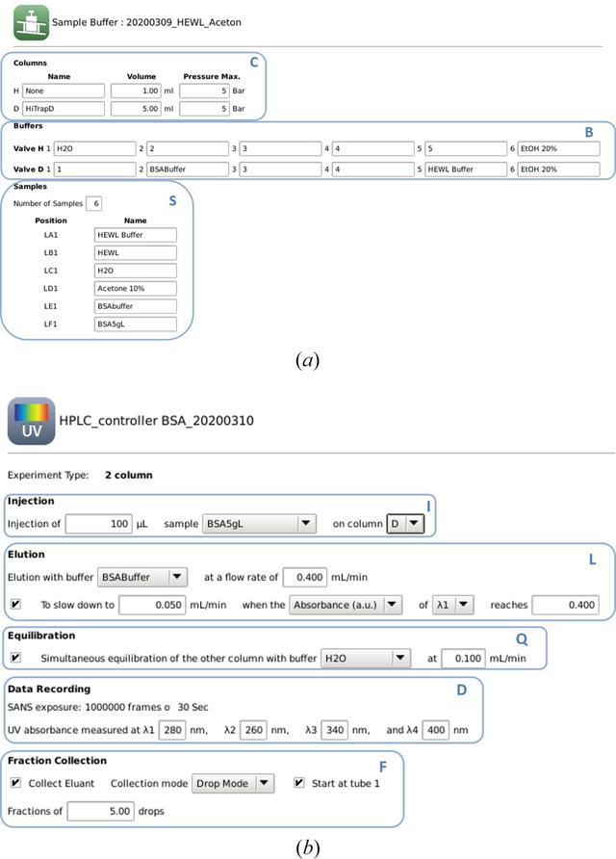The height and width of the screenshot is (859, 616).
Task: Click the title 'HPLC_controller BSA_20200310'
Action: point(156,421)
